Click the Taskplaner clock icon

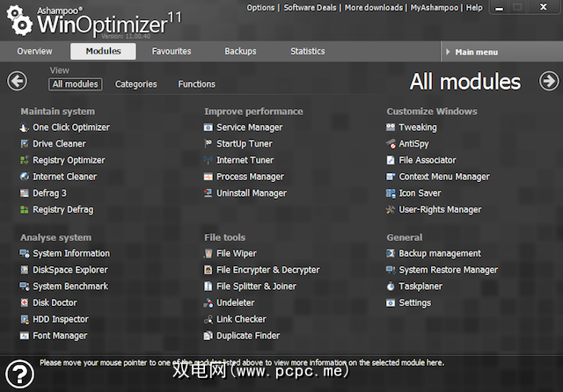click(391, 287)
